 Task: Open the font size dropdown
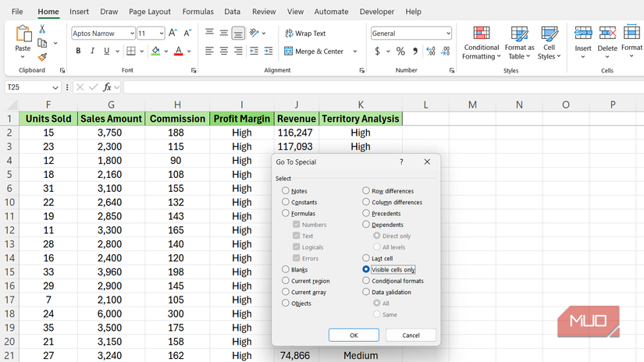click(162, 34)
